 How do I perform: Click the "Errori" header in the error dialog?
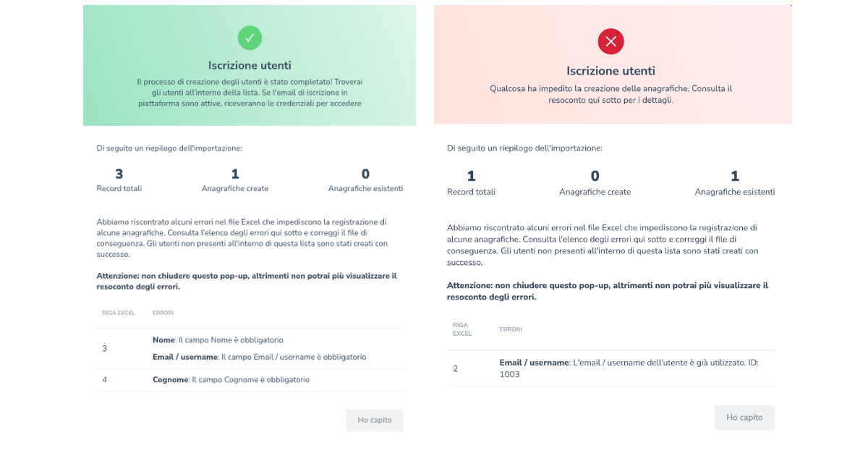[x=511, y=329]
